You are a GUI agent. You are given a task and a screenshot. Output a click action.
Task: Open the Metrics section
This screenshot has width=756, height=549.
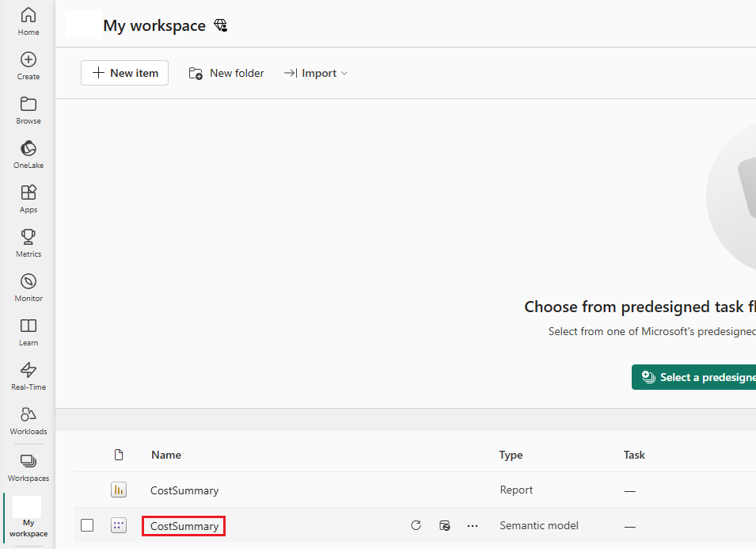[x=28, y=244]
